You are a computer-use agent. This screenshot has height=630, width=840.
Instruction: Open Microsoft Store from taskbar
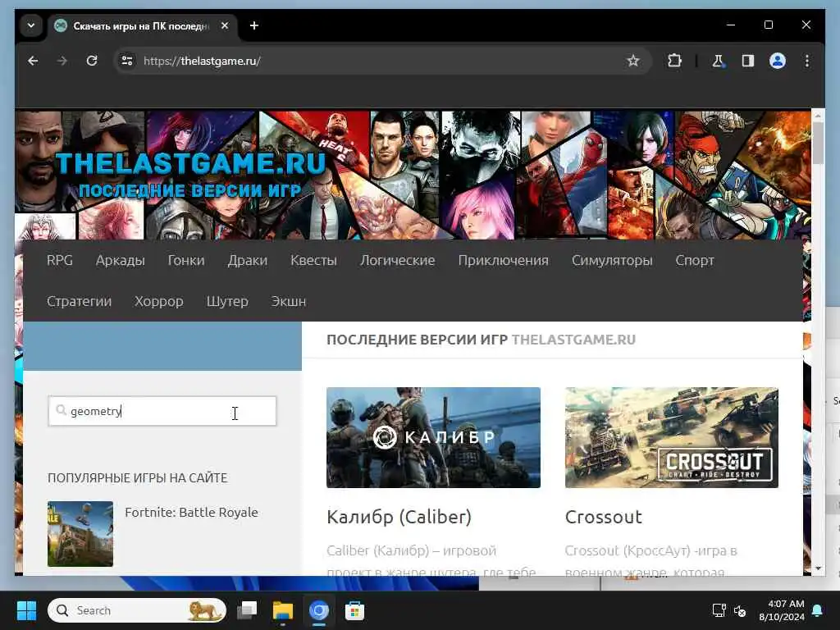354,610
